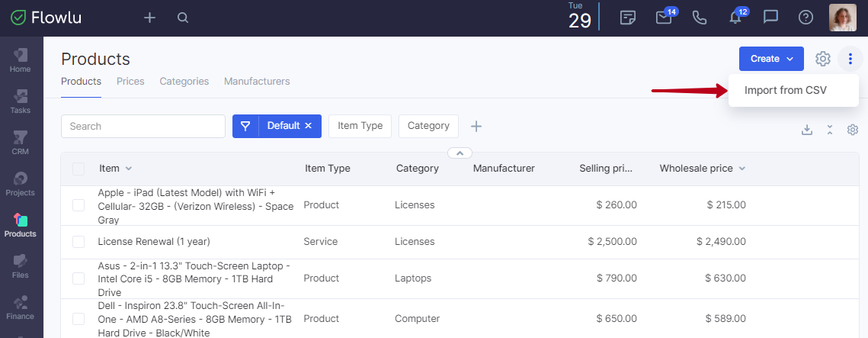Switch to the Products tab
Viewport: 868px width, 338px height.
tap(81, 82)
